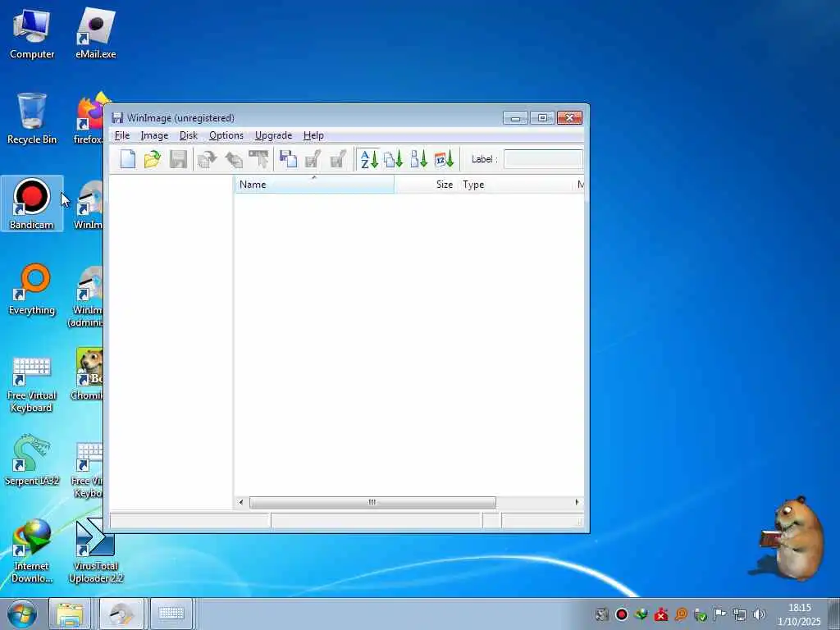The height and width of the screenshot is (630, 840).
Task: Click the Read disk toolbar icon
Action: point(207,159)
